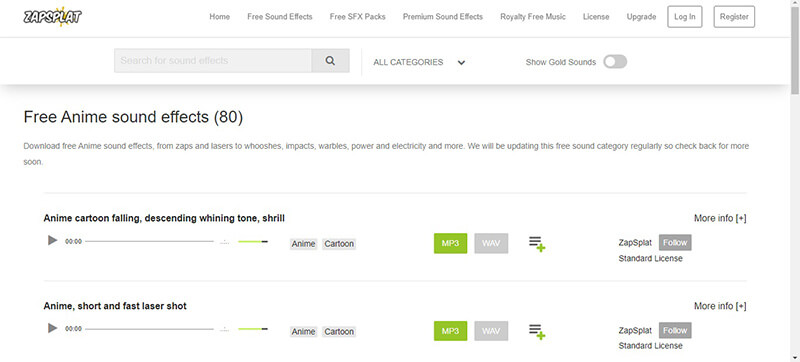Click the search magnifier icon button
Screen dimensions: 800x362
coord(330,61)
